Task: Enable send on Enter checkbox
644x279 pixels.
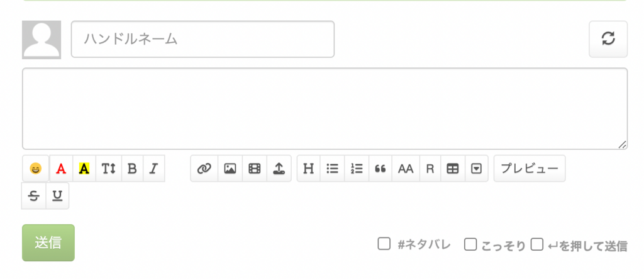Action: [x=537, y=244]
